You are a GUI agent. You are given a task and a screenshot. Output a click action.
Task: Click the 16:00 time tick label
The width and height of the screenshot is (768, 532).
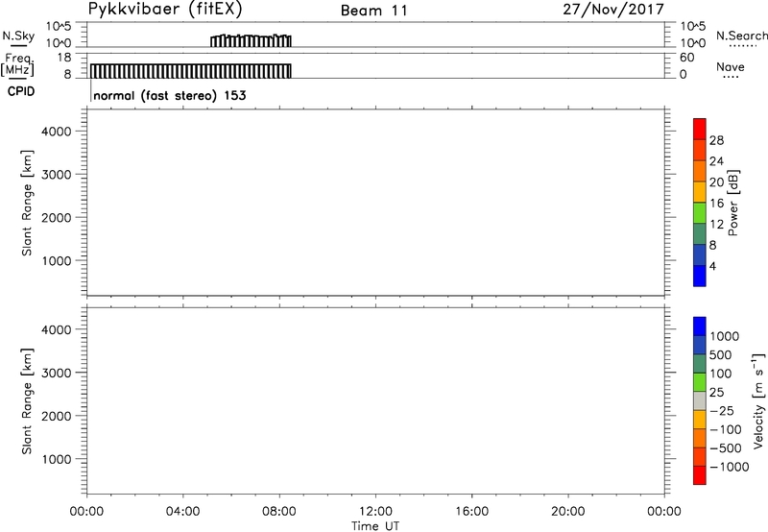[x=471, y=512]
